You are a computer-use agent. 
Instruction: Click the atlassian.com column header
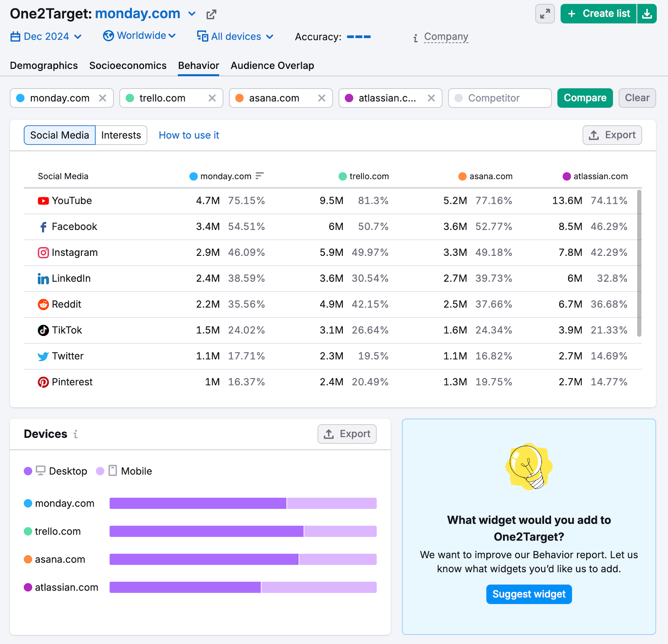pos(595,176)
